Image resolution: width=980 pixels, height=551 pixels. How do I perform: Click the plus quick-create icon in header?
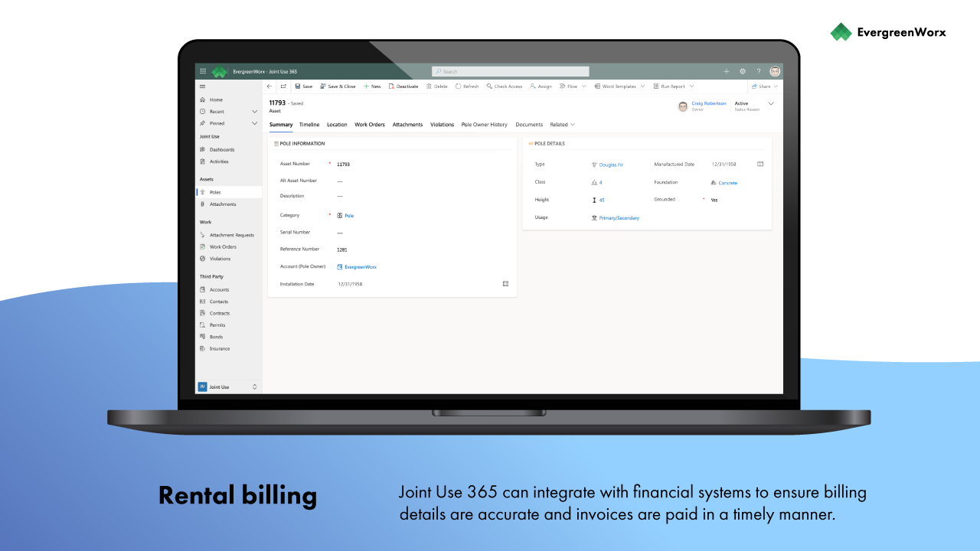pyautogui.click(x=726, y=71)
